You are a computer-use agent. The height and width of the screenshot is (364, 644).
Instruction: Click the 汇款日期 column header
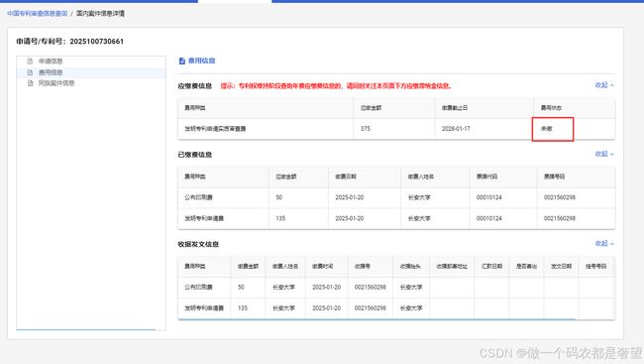coord(491,266)
